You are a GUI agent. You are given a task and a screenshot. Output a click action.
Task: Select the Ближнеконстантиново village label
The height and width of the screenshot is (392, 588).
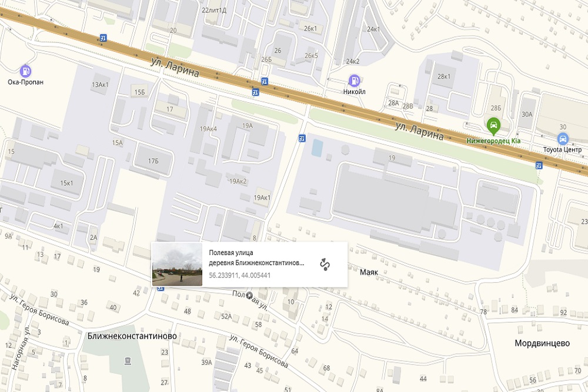pos(132,336)
